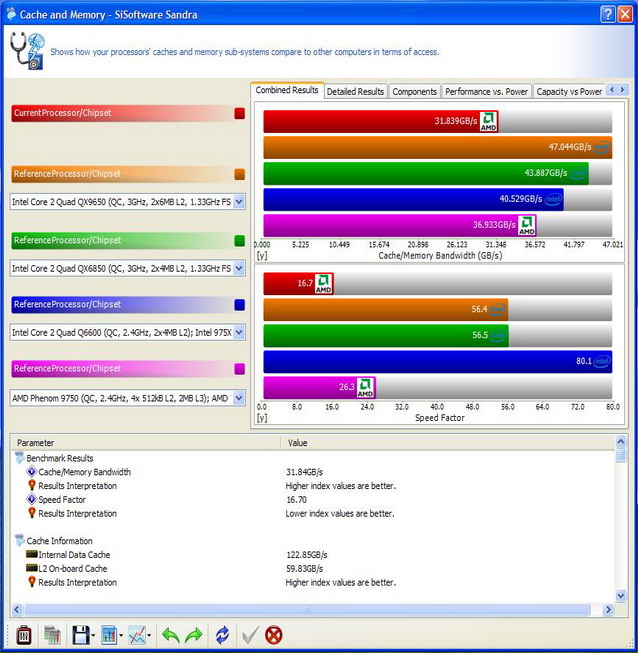638x653 pixels.
Task: Open the Intel Core 2 Quad QX9650 dropdown
Action: pyautogui.click(x=239, y=202)
